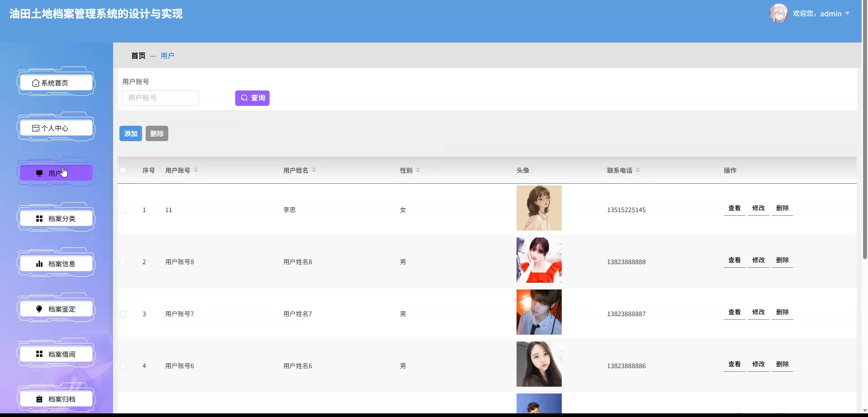Viewport: 868px width, 417px height.
Task: Sort by 用户姓名 column arrows
Action: [x=314, y=170]
